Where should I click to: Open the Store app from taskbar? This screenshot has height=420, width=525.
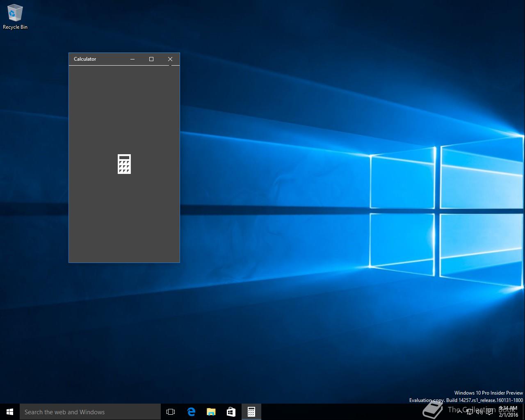[x=231, y=412]
